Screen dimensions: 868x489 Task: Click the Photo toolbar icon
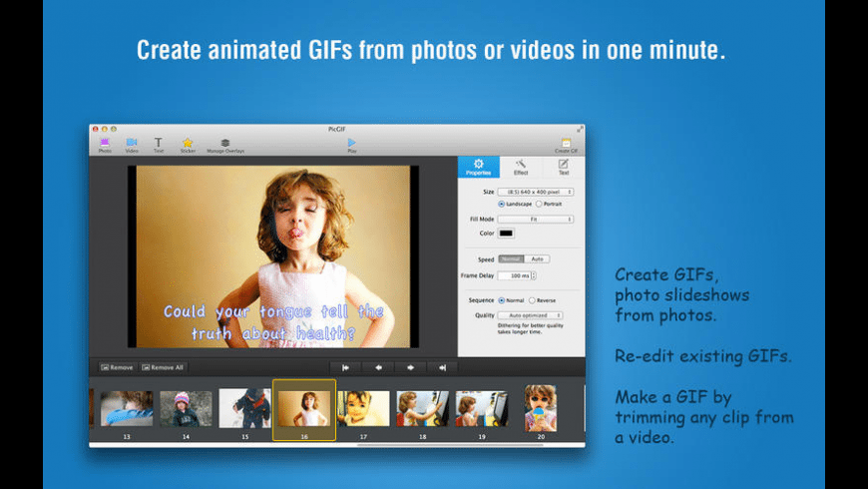pos(105,145)
